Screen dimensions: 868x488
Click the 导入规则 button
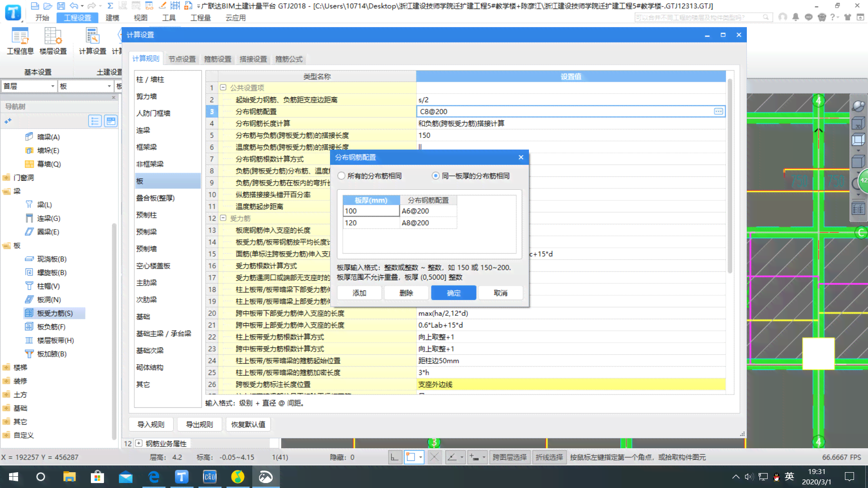(x=151, y=424)
